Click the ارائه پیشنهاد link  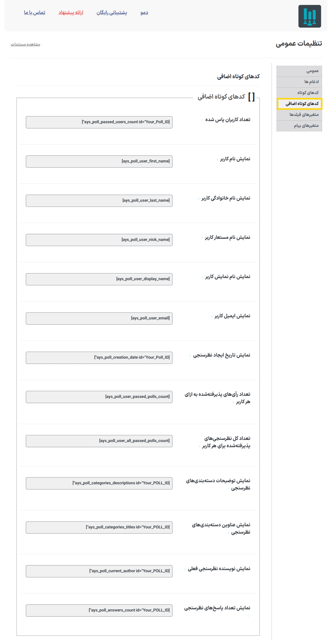(71, 13)
